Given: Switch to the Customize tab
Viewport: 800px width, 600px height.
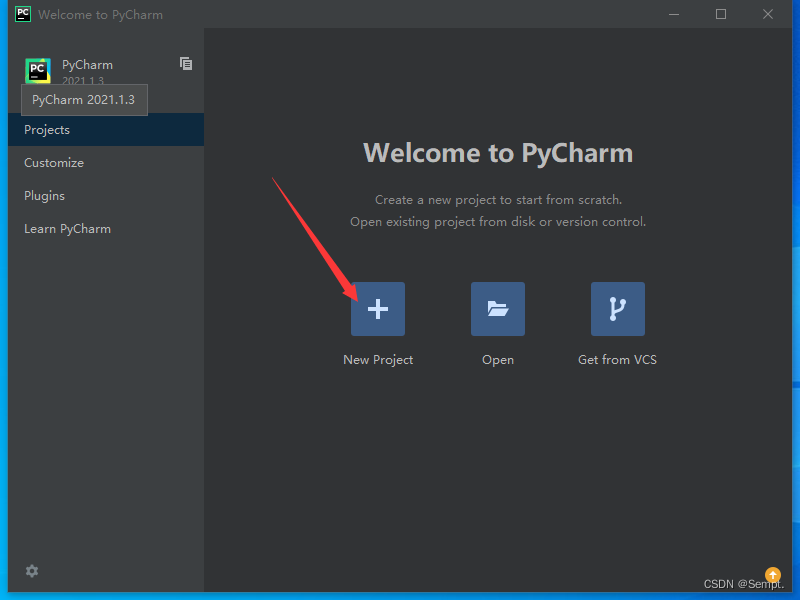Looking at the screenshot, I should click(x=106, y=163).
